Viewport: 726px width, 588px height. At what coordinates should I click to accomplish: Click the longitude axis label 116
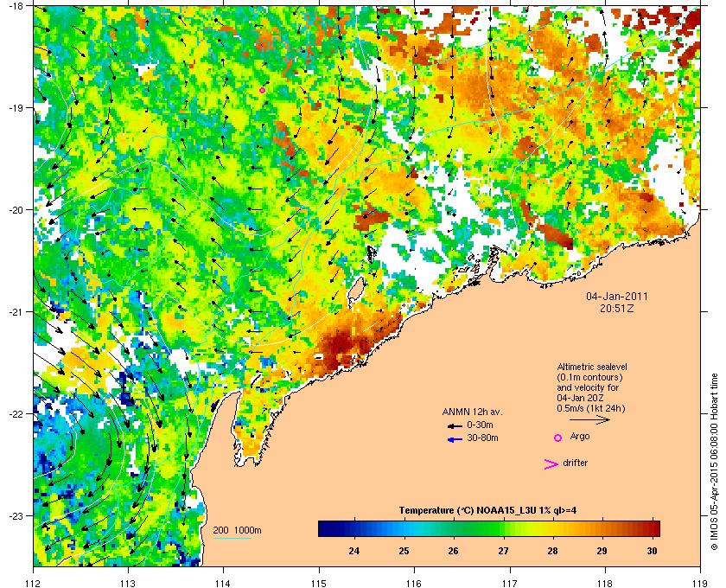click(x=414, y=583)
